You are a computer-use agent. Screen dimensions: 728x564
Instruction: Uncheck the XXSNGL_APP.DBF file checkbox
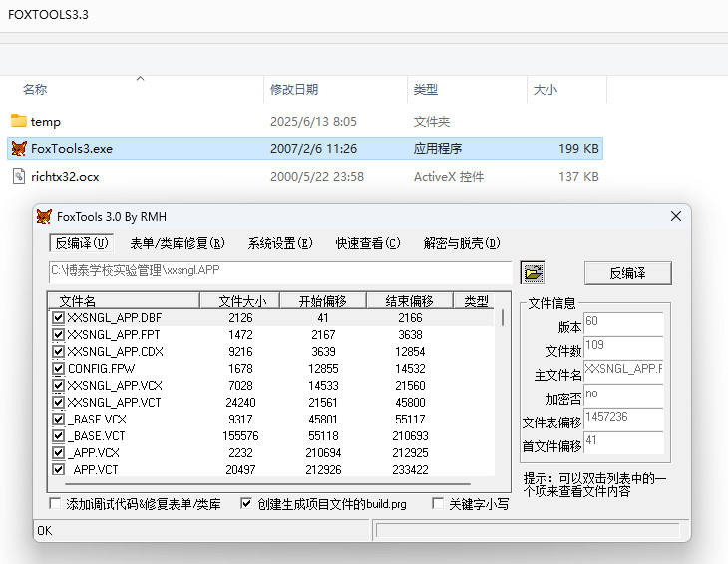click(x=58, y=318)
